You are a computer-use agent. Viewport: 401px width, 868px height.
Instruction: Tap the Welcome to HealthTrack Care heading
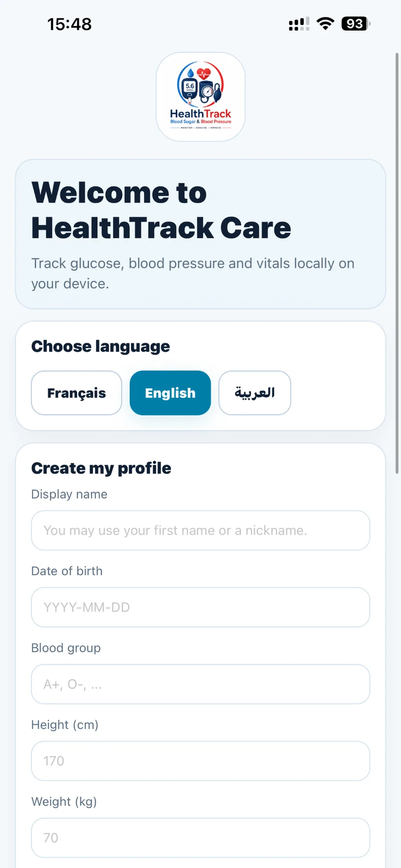coord(161,210)
